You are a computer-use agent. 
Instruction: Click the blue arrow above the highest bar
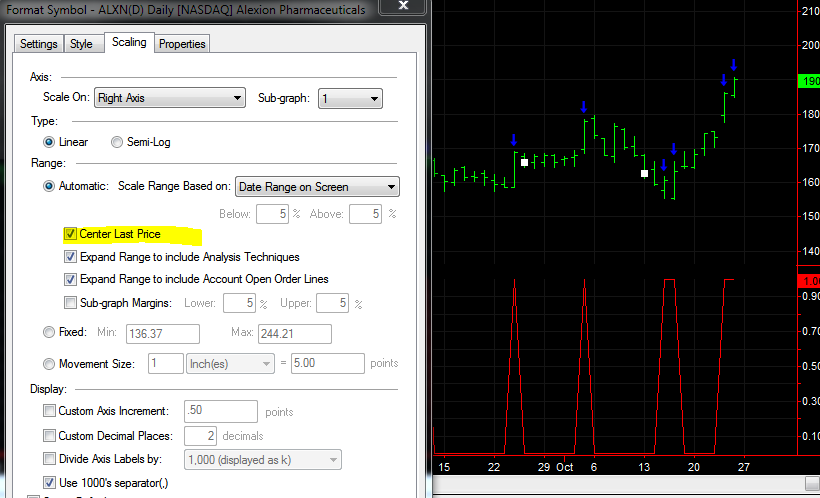click(734, 65)
